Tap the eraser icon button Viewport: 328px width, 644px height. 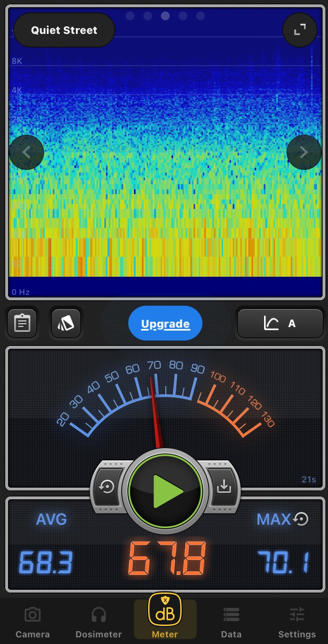(66, 324)
